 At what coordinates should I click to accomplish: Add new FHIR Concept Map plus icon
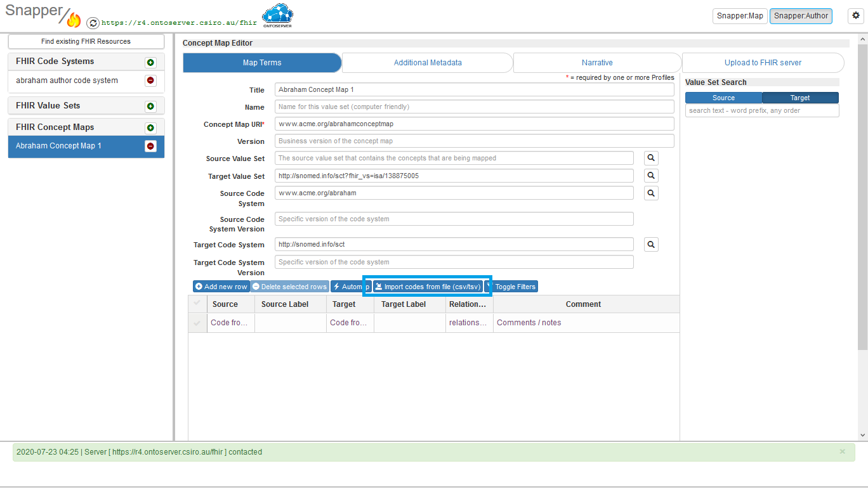coord(150,127)
